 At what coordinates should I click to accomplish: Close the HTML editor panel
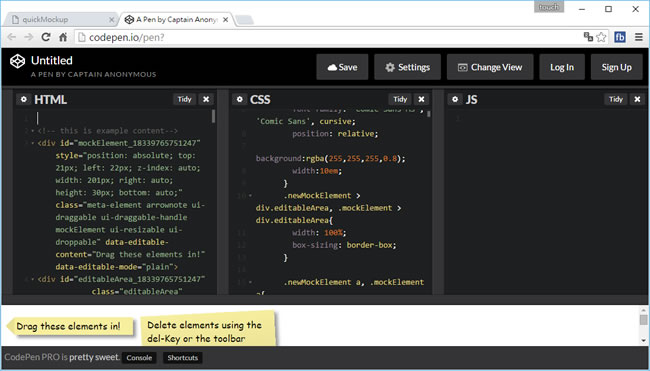pyautogui.click(x=206, y=99)
